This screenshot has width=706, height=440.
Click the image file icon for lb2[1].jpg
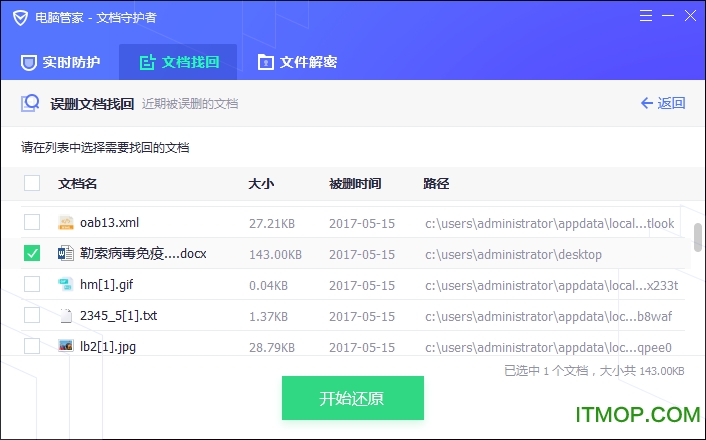tap(66, 346)
